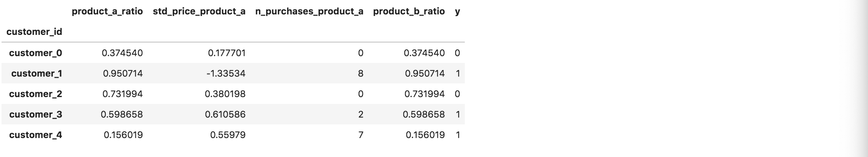
Task: Click the product_a_ratio column header
Action: click(x=107, y=11)
